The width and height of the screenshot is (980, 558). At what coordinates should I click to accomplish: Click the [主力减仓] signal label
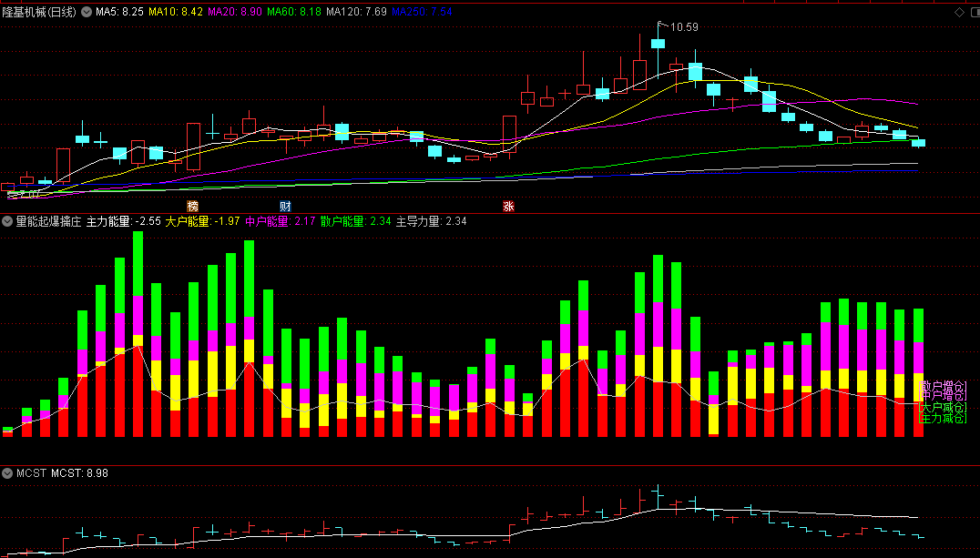tap(943, 419)
